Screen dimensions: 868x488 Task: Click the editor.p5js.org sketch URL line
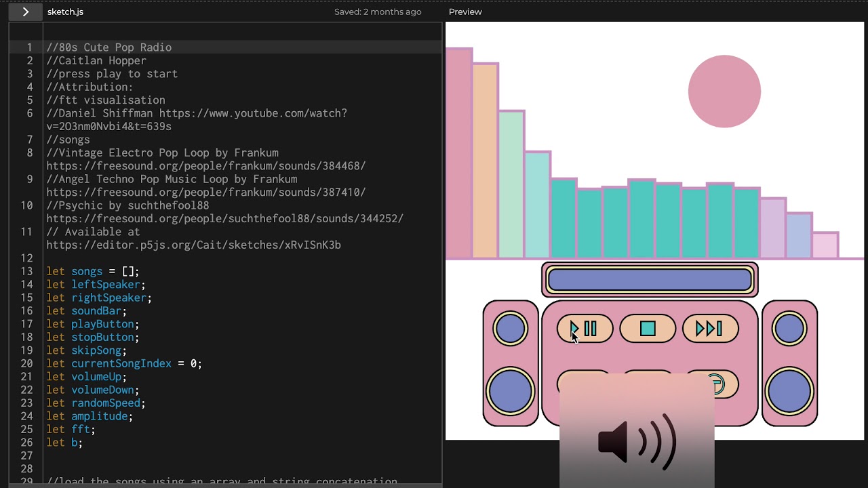point(193,245)
